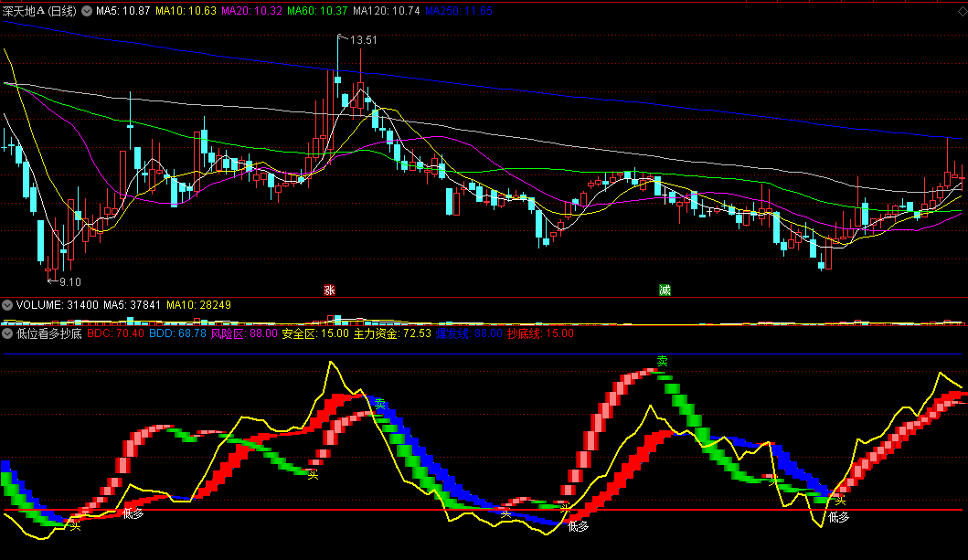Click the diamond icon at the chart corner
The image size is (968, 560).
click(962, 11)
